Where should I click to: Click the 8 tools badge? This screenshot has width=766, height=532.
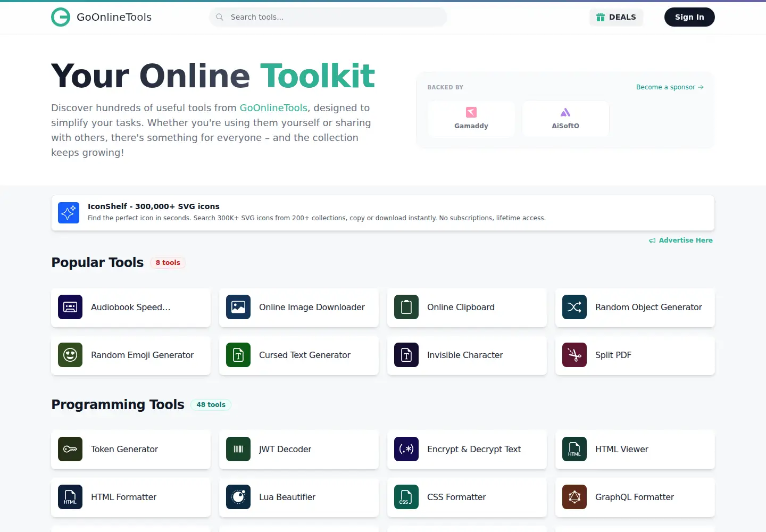coord(168,263)
